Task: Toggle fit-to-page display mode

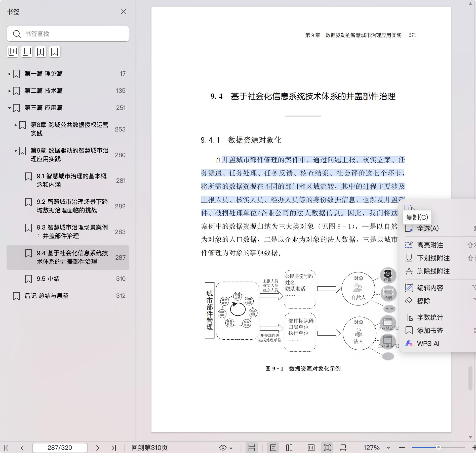Action: click(x=327, y=448)
